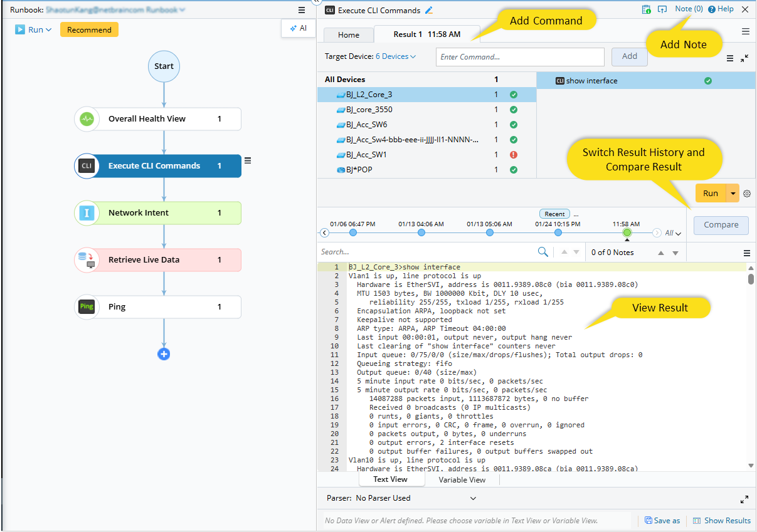Open the command list menu icon
Image resolution: width=757 pixels, height=532 pixels.
coord(730,58)
